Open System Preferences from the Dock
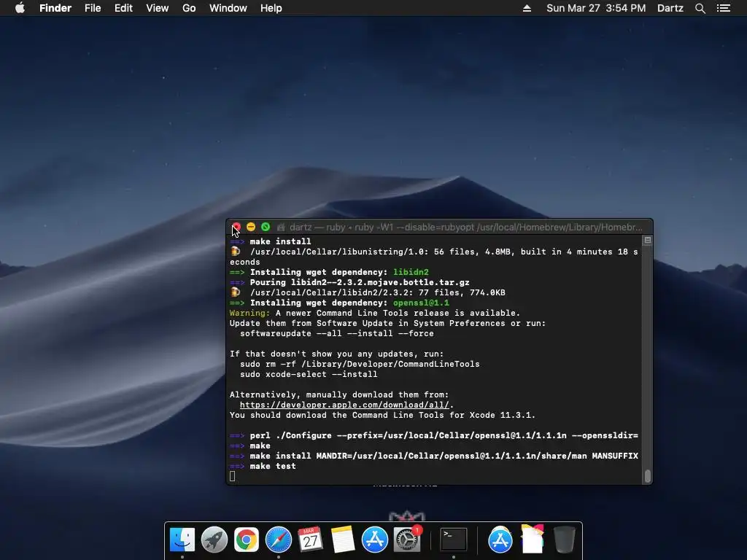The image size is (747, 560). [x=407, y=540]
